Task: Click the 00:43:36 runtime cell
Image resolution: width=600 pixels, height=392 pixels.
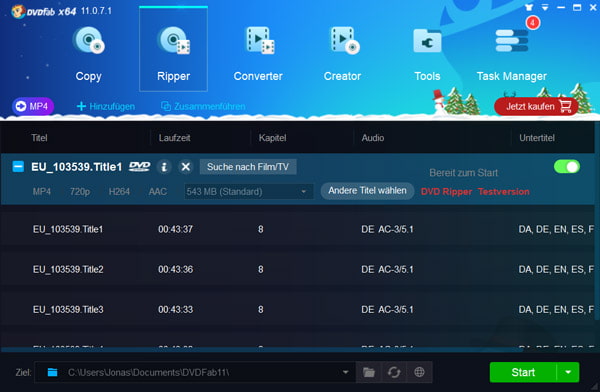Action: coord(176,269)
